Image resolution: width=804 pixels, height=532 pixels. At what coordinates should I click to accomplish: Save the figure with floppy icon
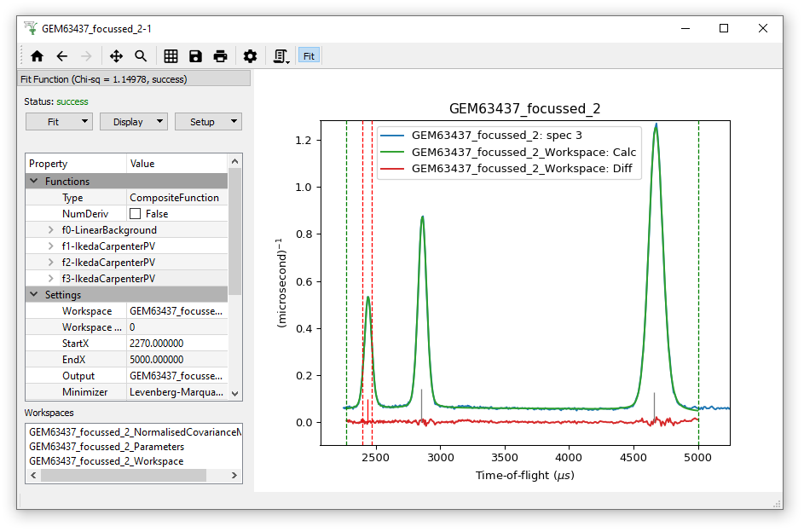(195, 56)
